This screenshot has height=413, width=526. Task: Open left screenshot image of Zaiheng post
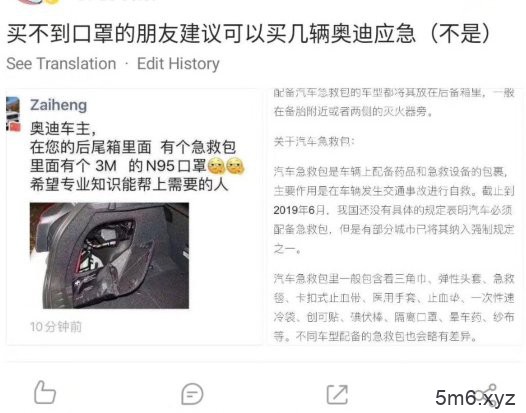pyautogui.click(x=134, y=216)
